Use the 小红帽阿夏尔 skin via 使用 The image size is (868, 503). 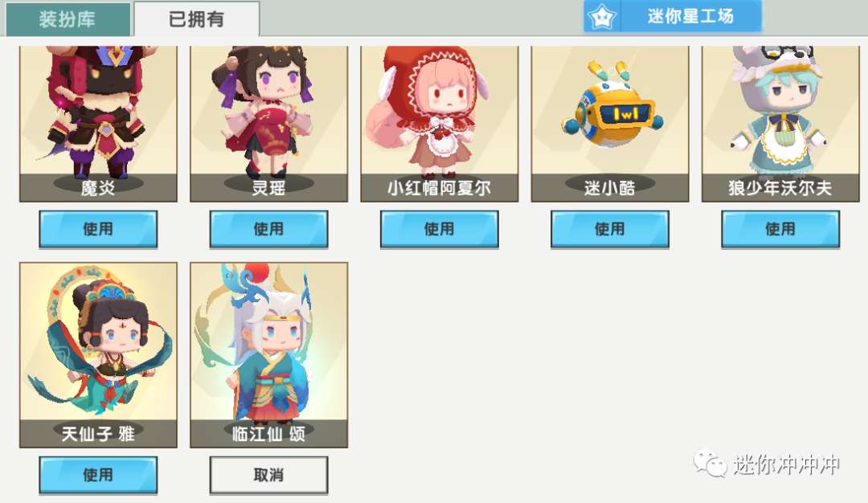point(439,229)
